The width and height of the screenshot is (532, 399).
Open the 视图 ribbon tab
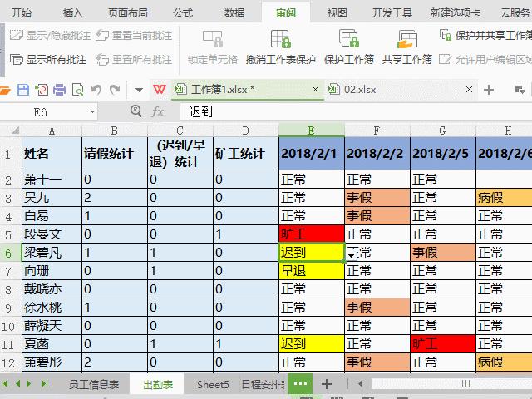coord(337,13)
